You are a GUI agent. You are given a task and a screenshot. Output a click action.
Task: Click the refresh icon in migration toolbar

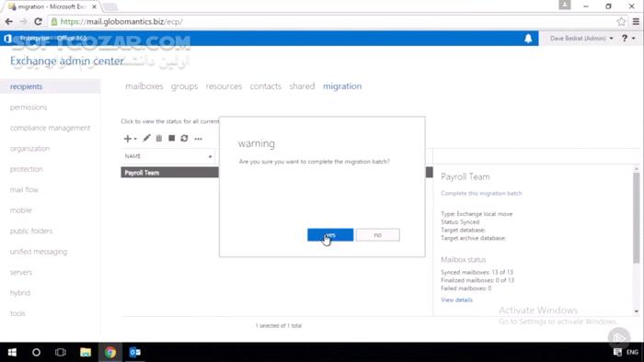pyautogui.click(x=184, y=138)
